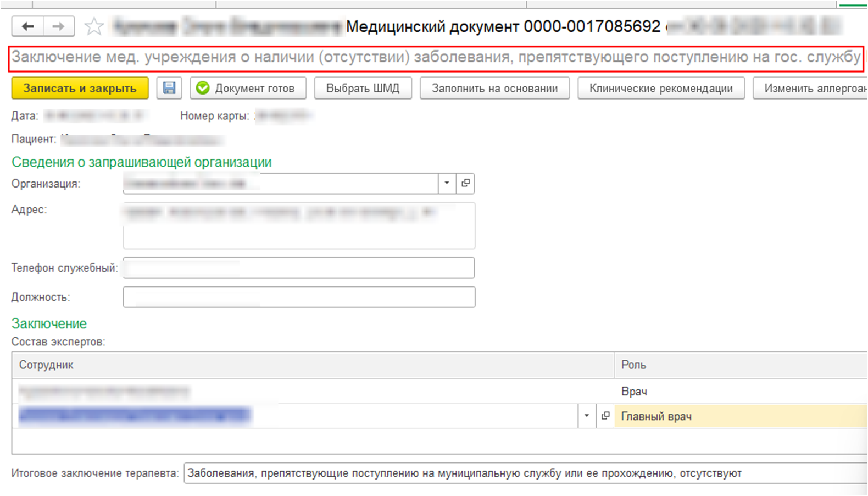This screenshot has width=868, height=496.
Task: Click the Итоговое заключение терапевта field
Action: click(522, 473)
